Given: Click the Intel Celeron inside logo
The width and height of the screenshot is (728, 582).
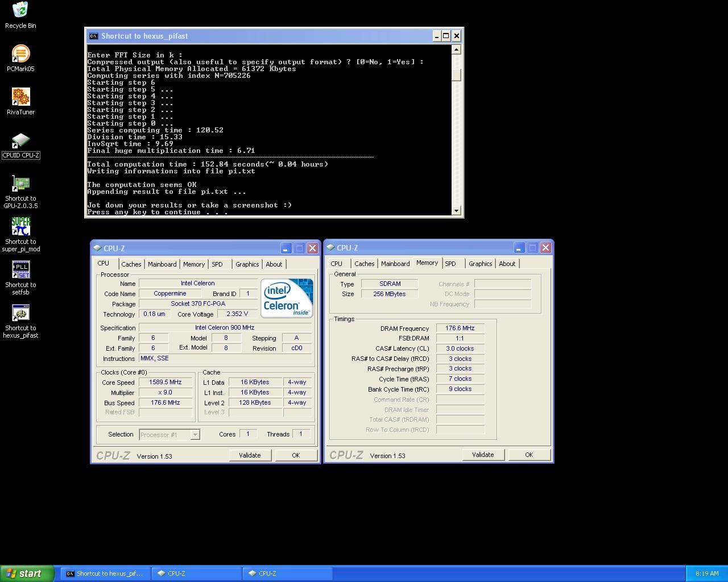Looking at the screenshot, I should [287, 298].
